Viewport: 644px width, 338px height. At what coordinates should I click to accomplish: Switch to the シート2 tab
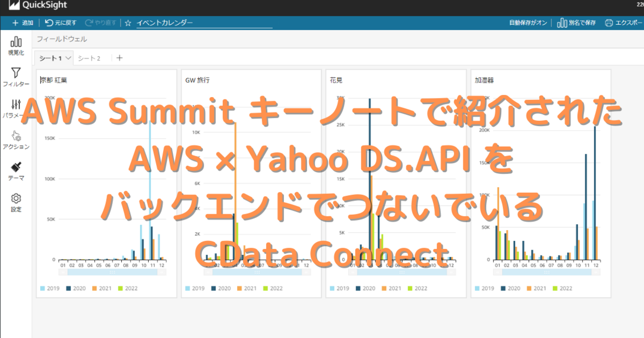pyautogui.click(x=89, y=58)
